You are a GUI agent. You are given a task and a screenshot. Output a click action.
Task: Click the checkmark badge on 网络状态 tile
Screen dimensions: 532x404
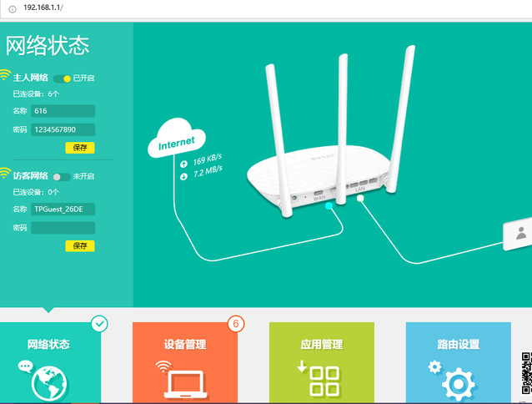tap(99, 324)
